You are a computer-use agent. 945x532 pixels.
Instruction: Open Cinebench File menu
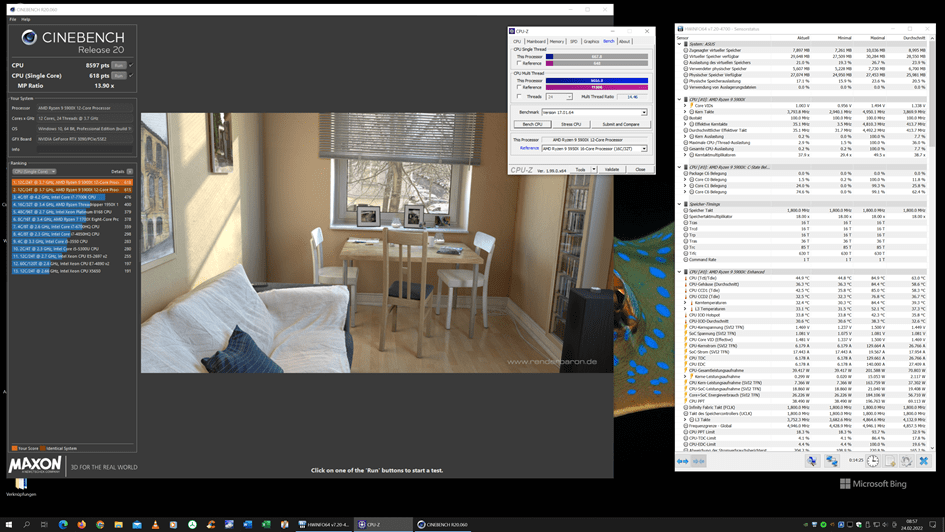tap(13, 19)
